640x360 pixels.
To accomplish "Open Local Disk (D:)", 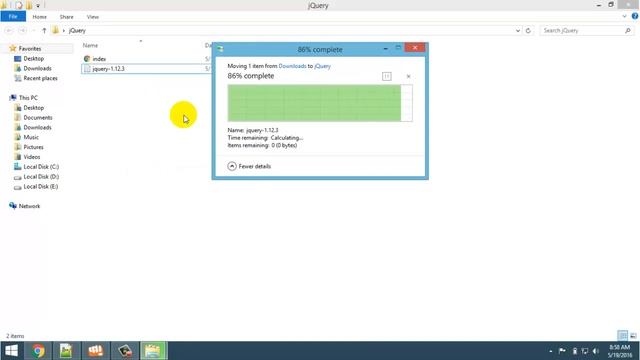I will 41,176.
